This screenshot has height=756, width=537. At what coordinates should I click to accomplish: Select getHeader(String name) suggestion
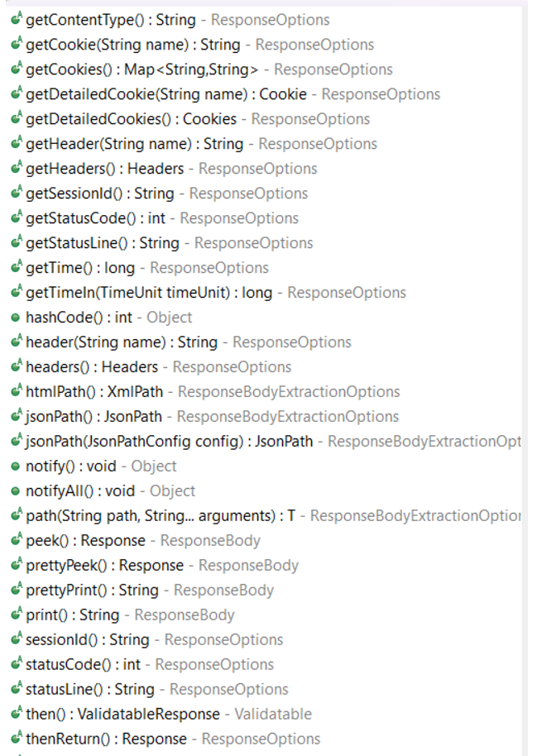click(266, 144)
